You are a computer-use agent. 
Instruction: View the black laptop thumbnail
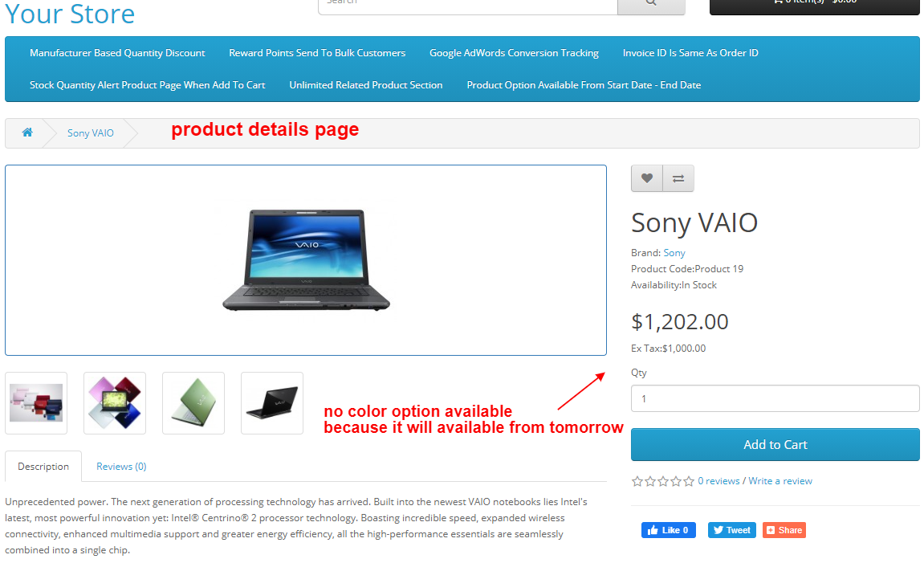(x=272, y=403)
